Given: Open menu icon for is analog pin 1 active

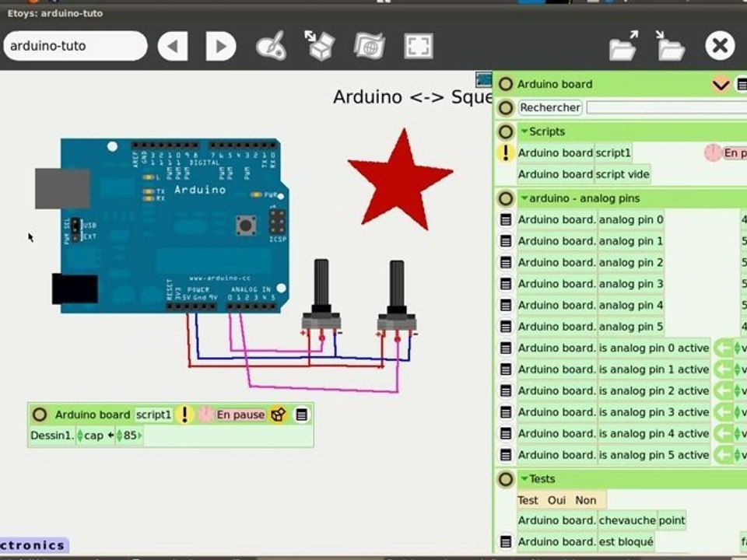Looking at the screenshot, I should pyautogui.click(x=506, y=369).
